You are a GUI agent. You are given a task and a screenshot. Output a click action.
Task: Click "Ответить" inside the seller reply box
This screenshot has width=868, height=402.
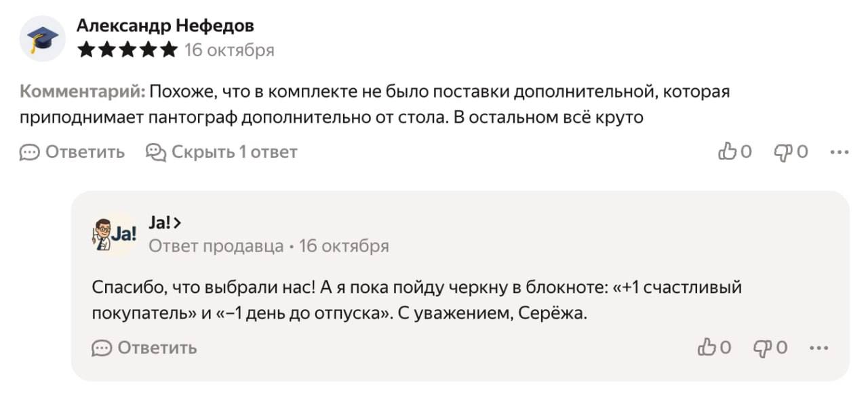coord(144,348)
